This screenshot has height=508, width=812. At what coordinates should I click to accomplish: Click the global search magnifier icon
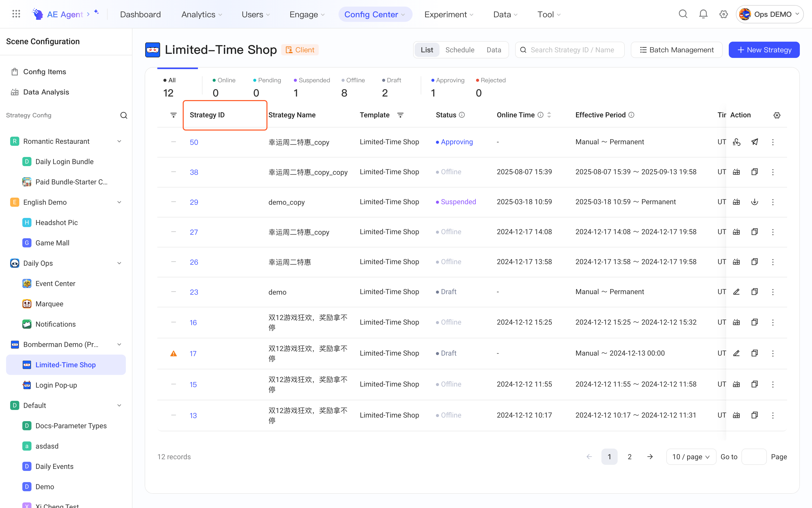tap(683, 14)
